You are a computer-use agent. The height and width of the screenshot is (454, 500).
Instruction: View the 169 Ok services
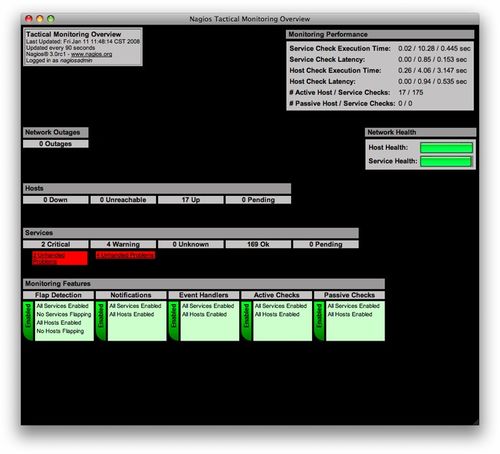(258, 244)
